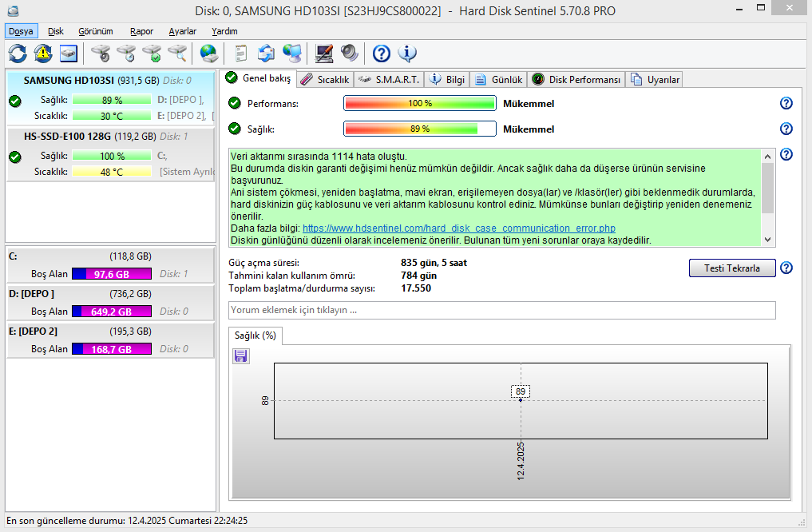Select the HS-SSD-E100 128G disk entry
This screenshot has width=812, height=532.
[x=111, y=154]
